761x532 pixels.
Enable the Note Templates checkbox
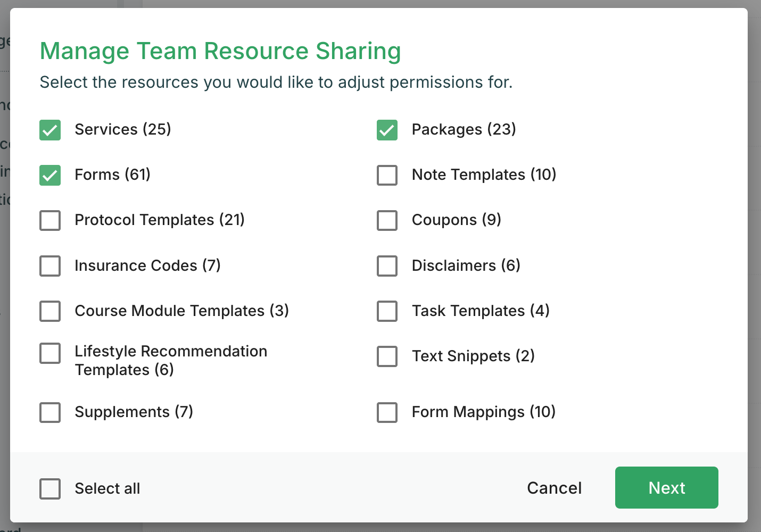pyautogui.click(x=387, y=175)
